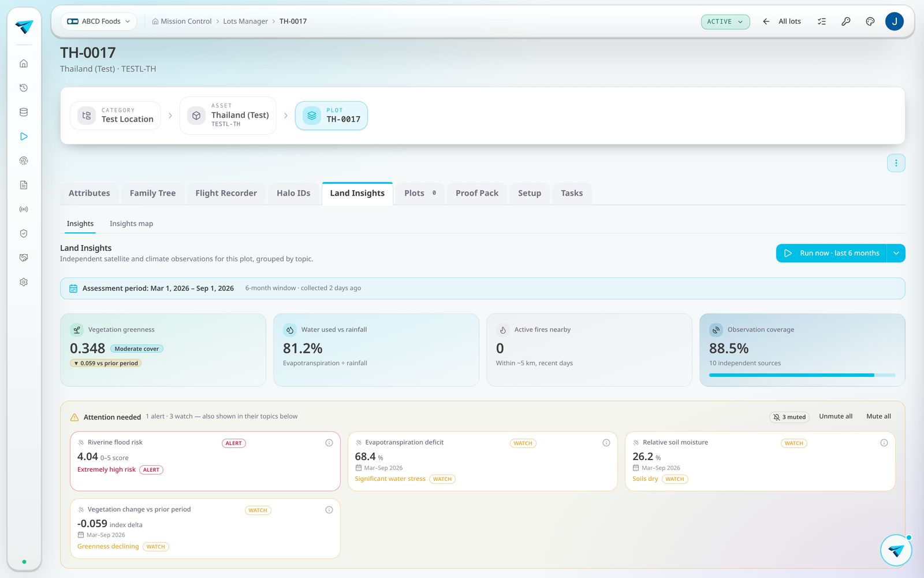Go back to All lots
The height and width of the screenshot is (578, 924).
(x=782, y=21)
